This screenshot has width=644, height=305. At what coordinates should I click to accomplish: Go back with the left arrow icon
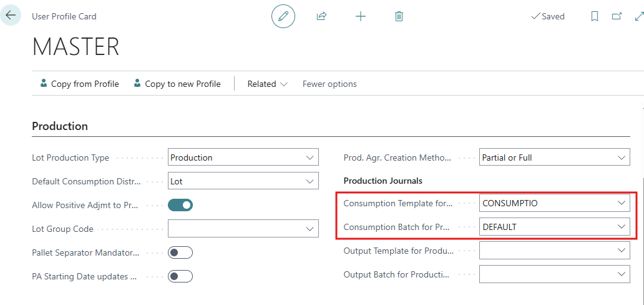(x=10, y=15)
